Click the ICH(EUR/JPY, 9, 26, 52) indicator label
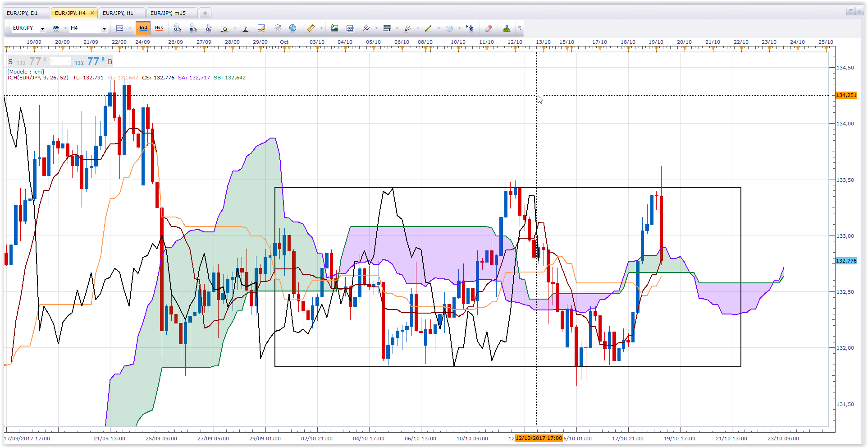This screenshot has height=448, width=868. 38,78
